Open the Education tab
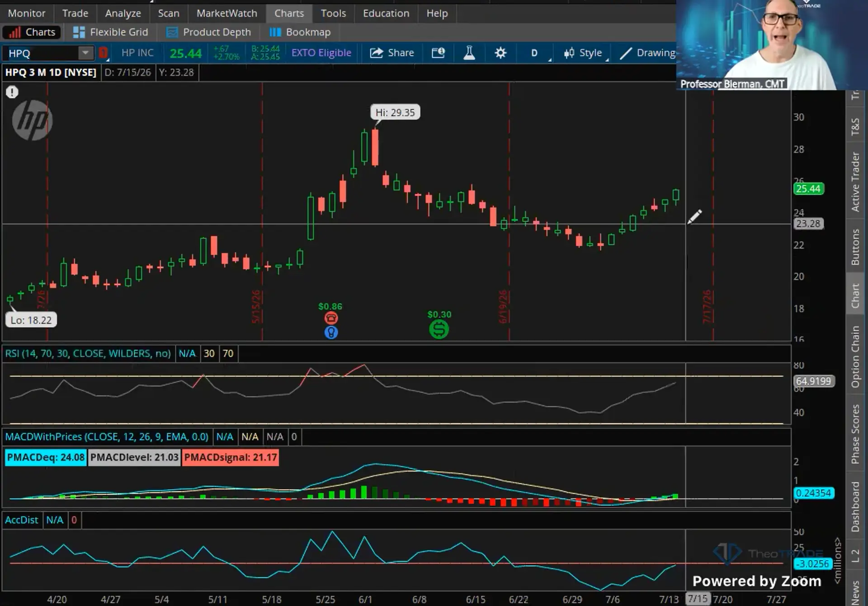 (x=386, y=13)
